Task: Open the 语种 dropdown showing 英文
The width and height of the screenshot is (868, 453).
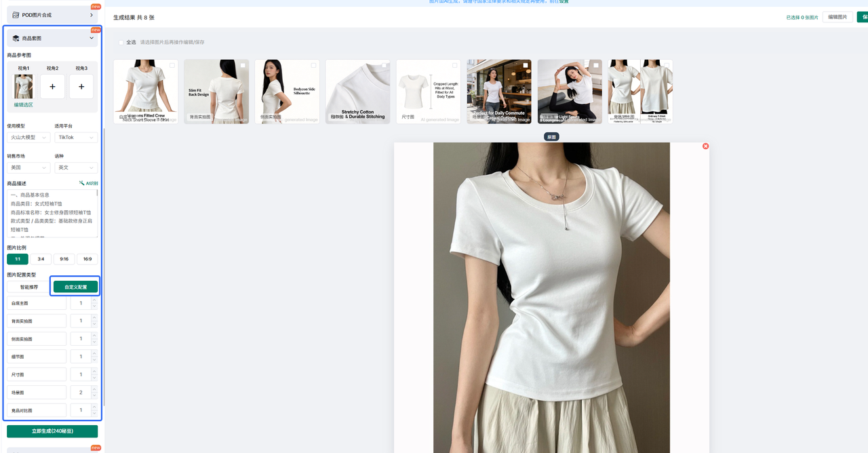Action: tap(76, 168)
